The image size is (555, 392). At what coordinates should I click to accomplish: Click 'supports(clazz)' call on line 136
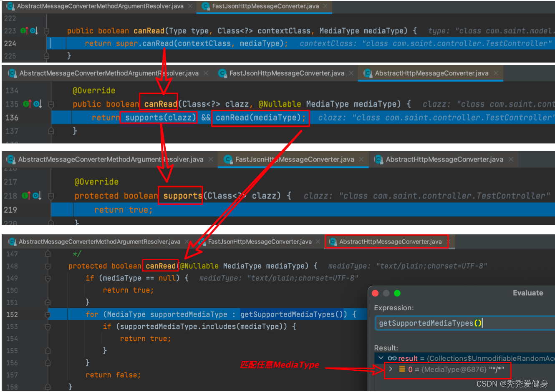point(160,118)
